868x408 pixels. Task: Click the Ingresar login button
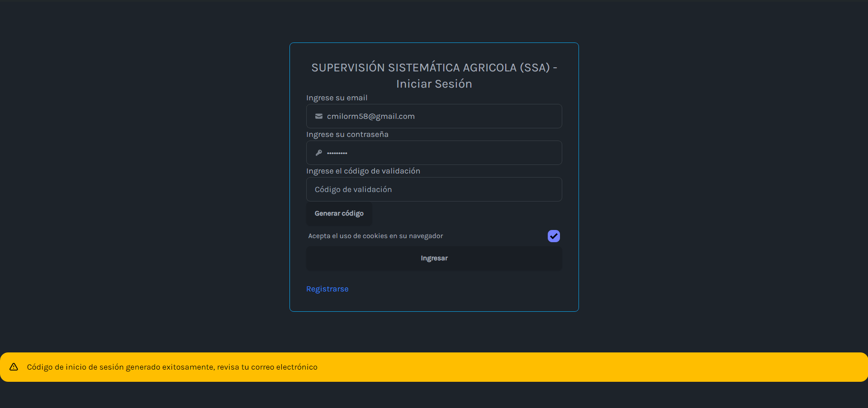tap(434, 258)
